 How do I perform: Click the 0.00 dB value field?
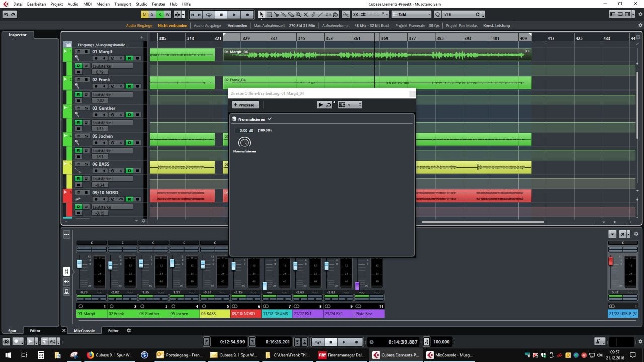pos(245,130)
